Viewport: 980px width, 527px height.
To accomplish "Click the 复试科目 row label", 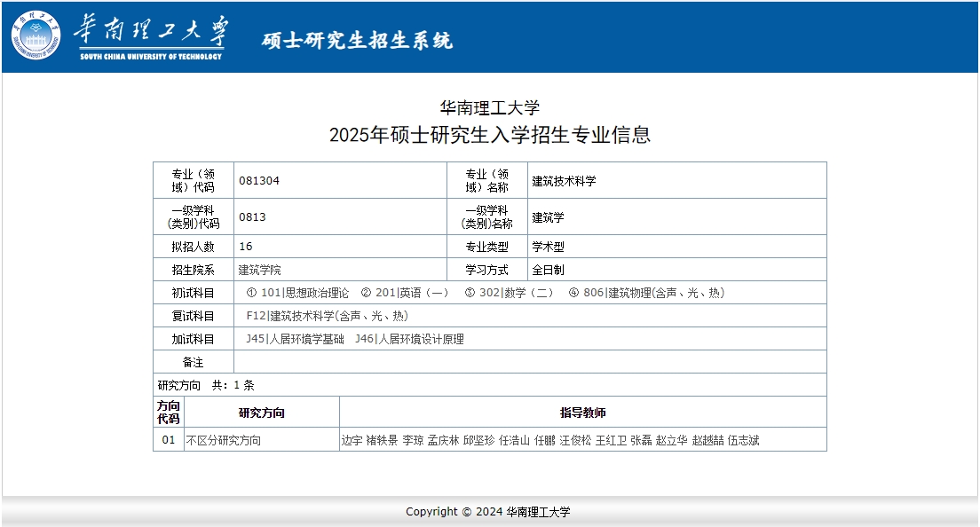I will (x=194, y=316).
